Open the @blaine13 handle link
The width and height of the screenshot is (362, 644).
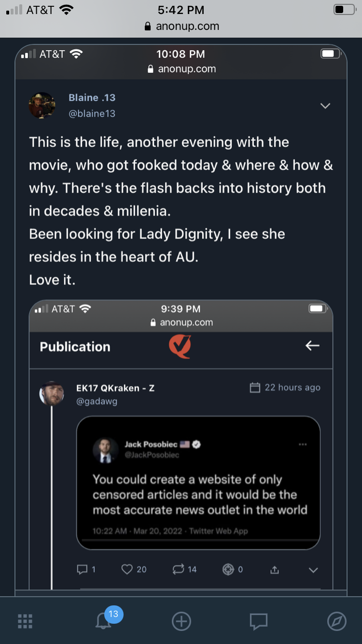point(92,113)
